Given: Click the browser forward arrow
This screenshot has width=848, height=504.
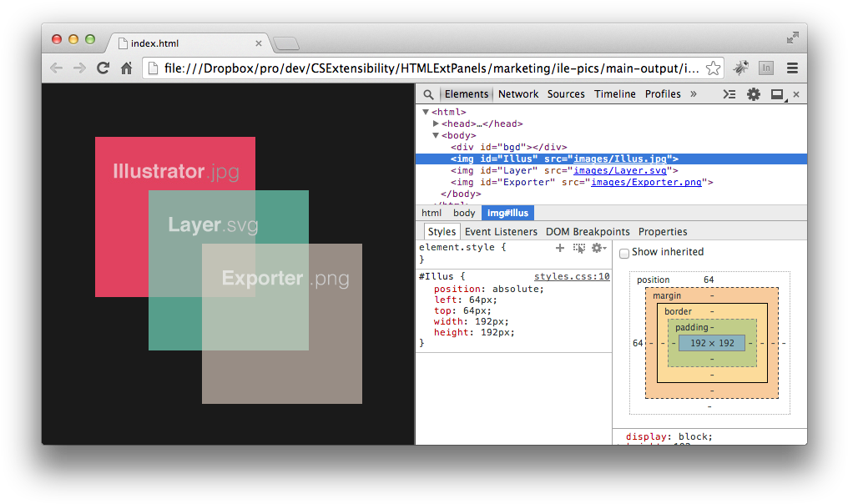Looking at the screenshot, I should click(x=79, y=68).
